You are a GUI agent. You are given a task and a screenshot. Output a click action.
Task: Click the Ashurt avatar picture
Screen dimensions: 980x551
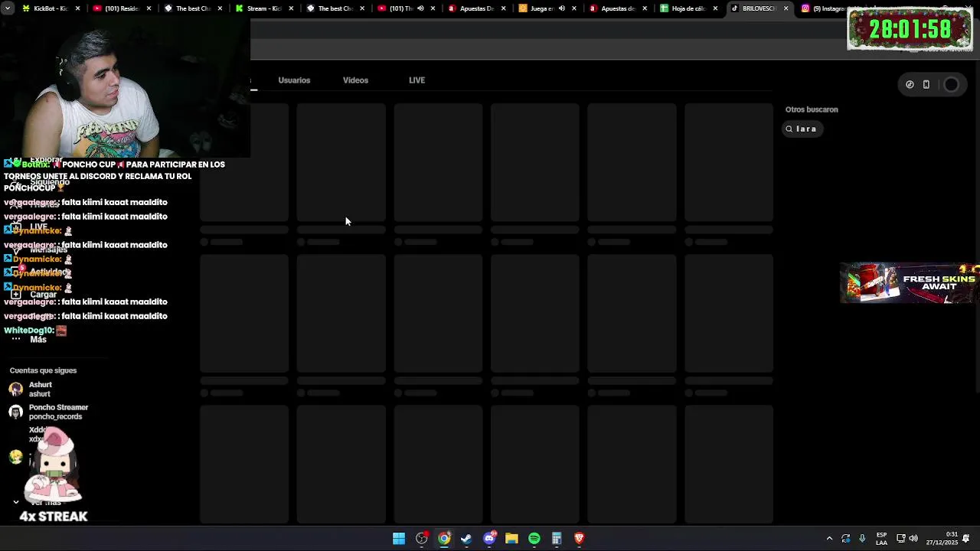pos(15,390)
